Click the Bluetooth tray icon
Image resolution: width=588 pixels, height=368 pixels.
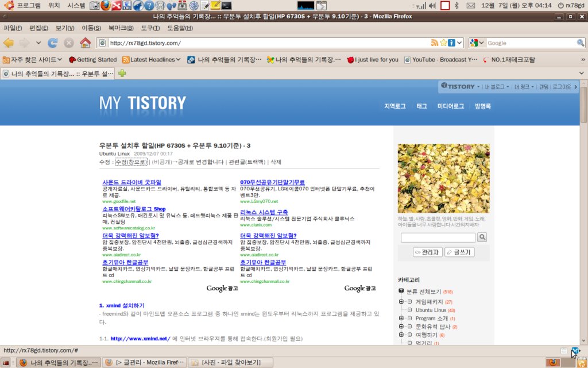[457, 6]
